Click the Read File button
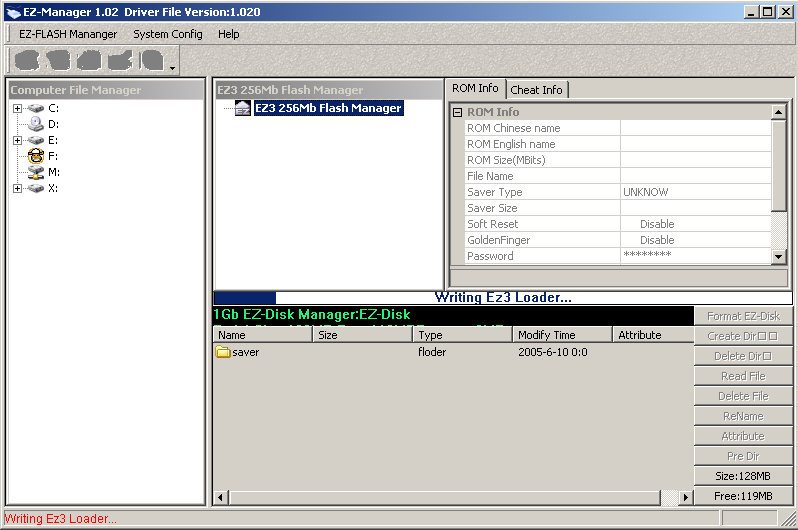 743,376
